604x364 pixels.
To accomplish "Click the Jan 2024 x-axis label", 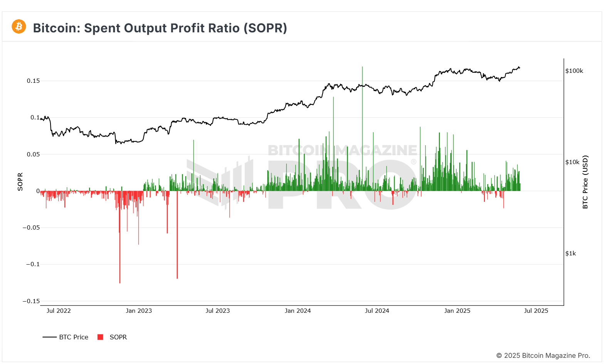I will (298, 311).
